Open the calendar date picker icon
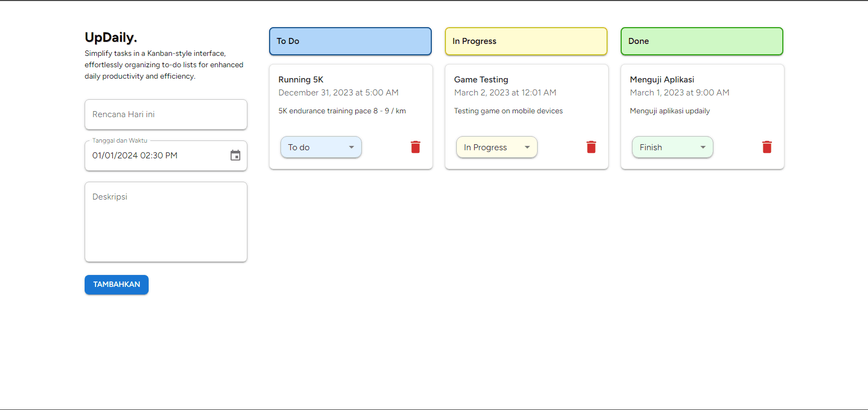The height and width of the screenshot is (410, 868). (235, 156)
